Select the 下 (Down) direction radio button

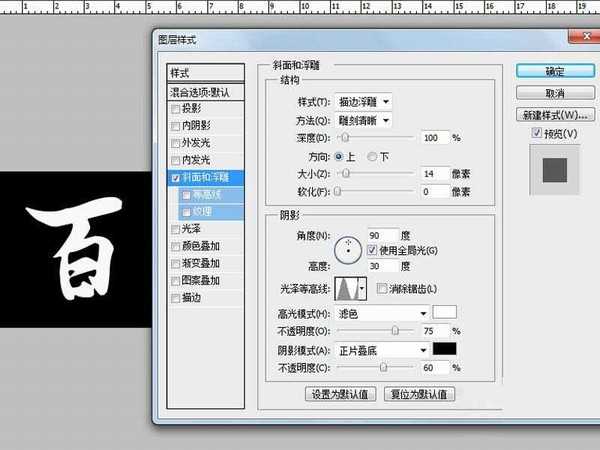pos(373,156)
